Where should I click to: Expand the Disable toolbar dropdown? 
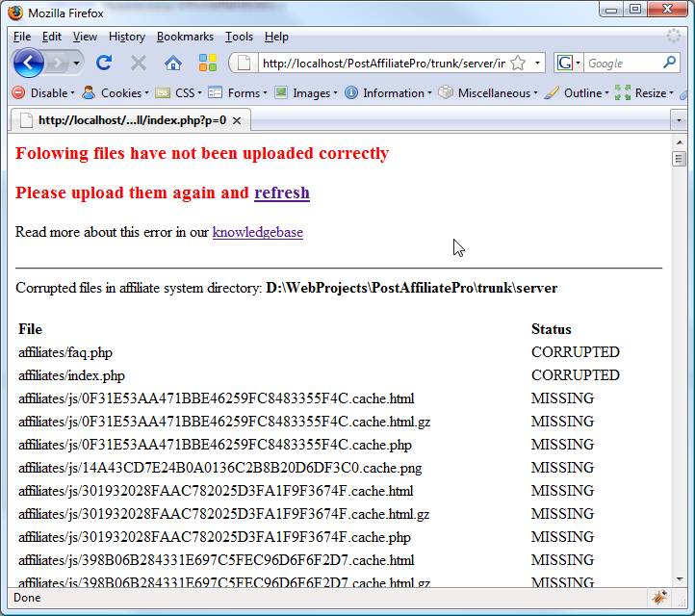coord(72,93)
